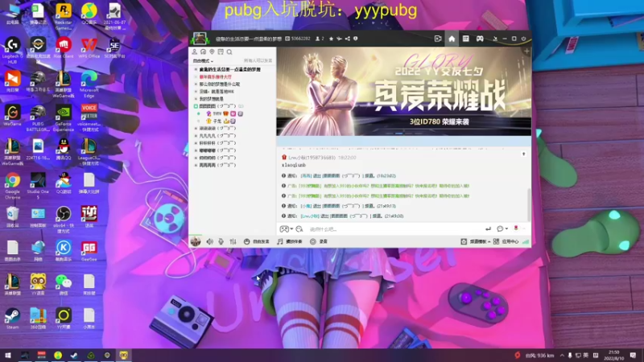Open the gamepad emoji dropdown in chat bar
Image resolution: width=644 pixels, height=362 pixels.
[x=287, y=229]
